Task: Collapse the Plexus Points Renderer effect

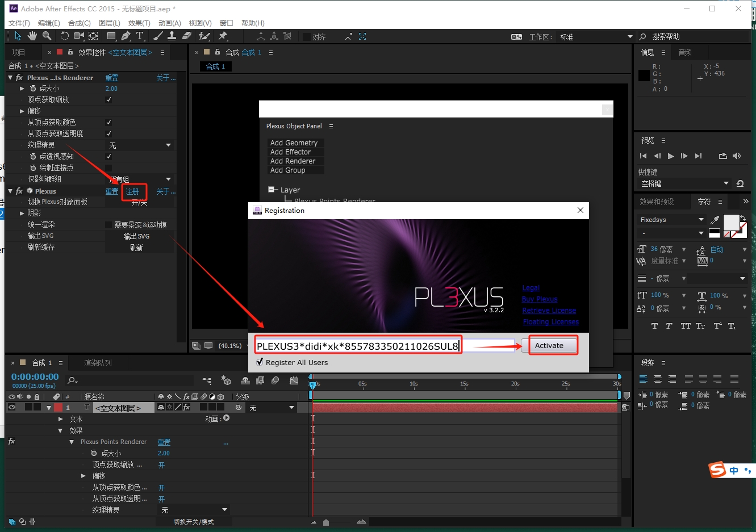Action: point(72,442)
